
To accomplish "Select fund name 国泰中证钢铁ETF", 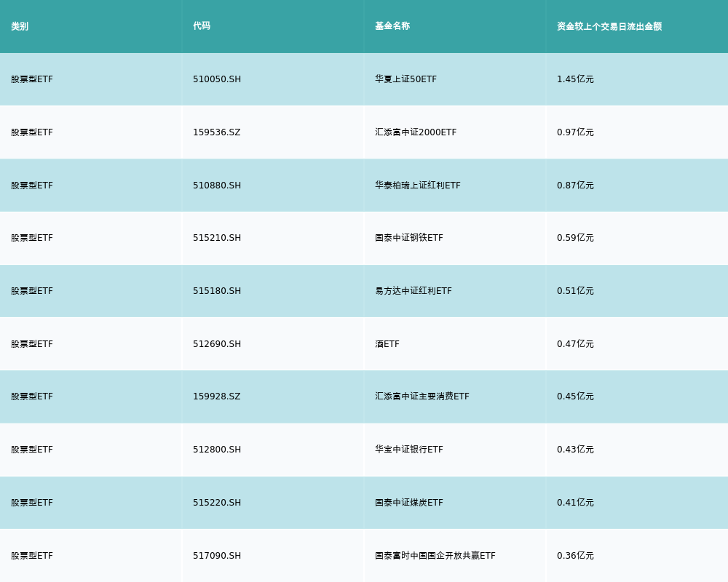I will coord(409,238).
